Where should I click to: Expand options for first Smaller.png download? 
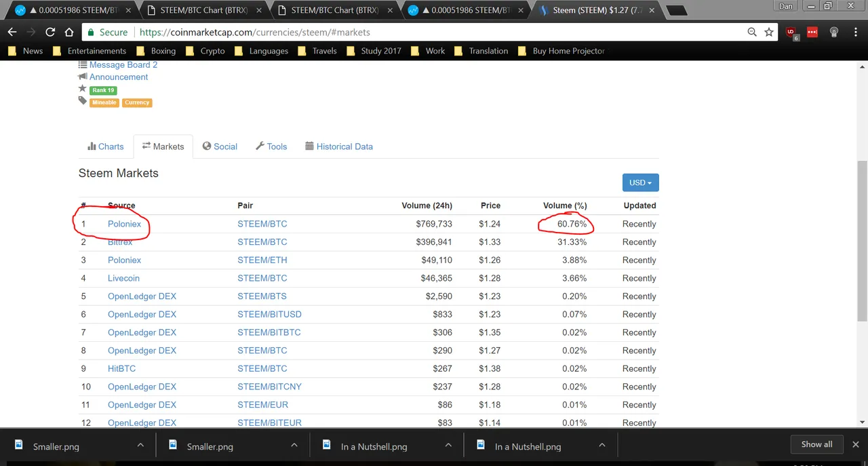[140, 445]
